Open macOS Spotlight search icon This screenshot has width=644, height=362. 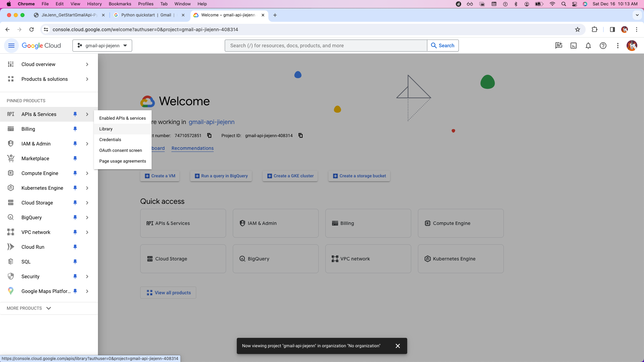point(564,4)
